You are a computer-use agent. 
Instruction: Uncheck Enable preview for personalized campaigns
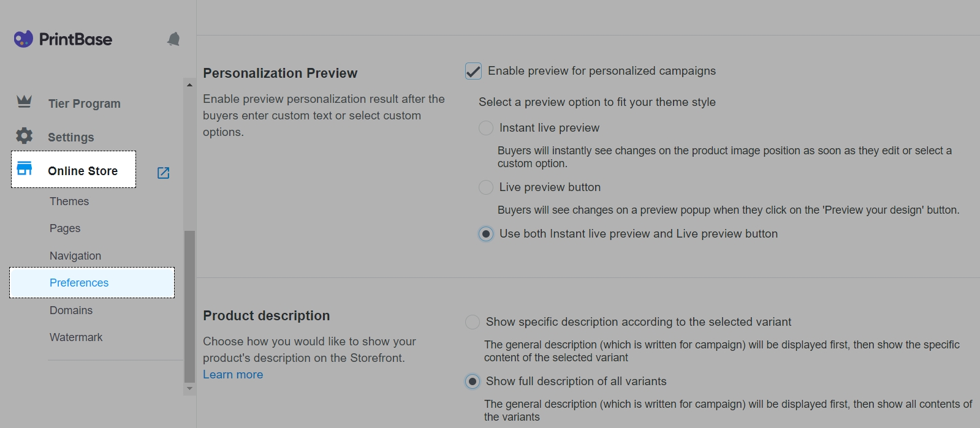tap(473, 71)
